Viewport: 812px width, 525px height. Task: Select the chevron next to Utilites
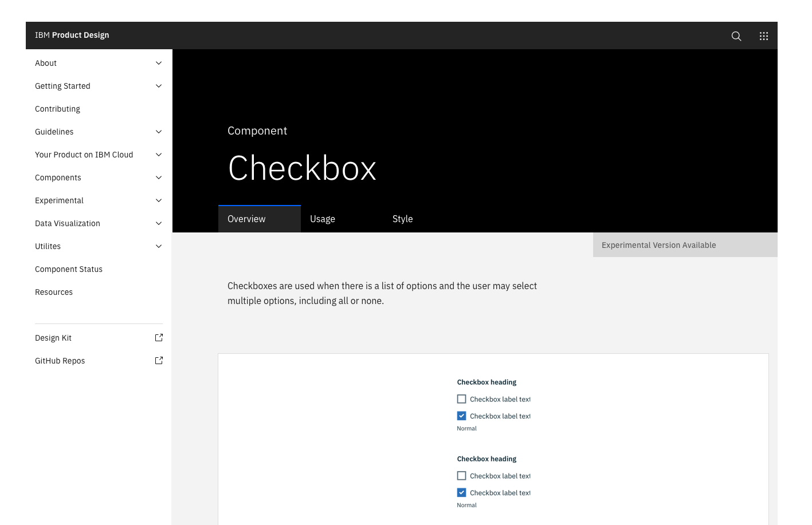coord(159,246)
